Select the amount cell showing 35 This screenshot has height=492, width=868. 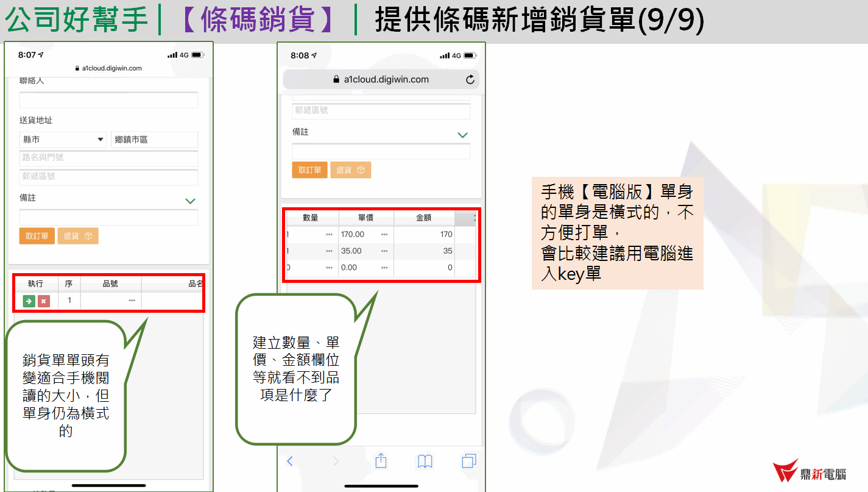tap(424, 251)
